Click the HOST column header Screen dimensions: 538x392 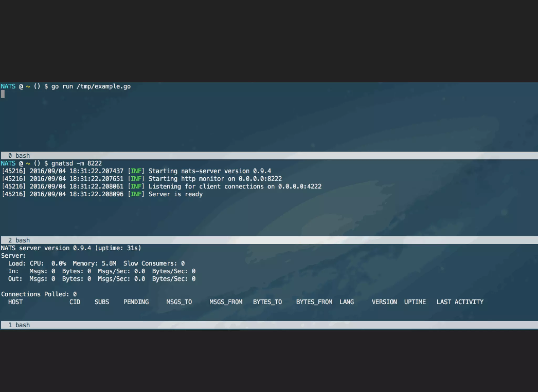point(15,302)
